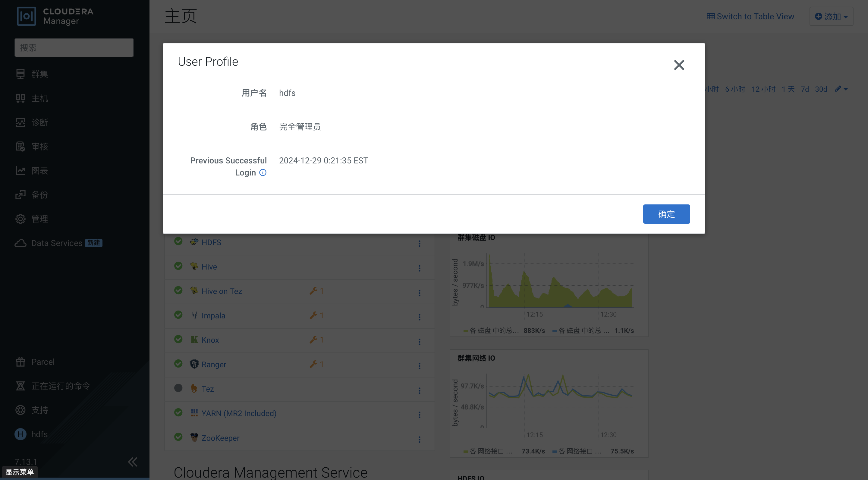
Task: Click the 诊断 diagnostics icon
Action: coord(20,122)
